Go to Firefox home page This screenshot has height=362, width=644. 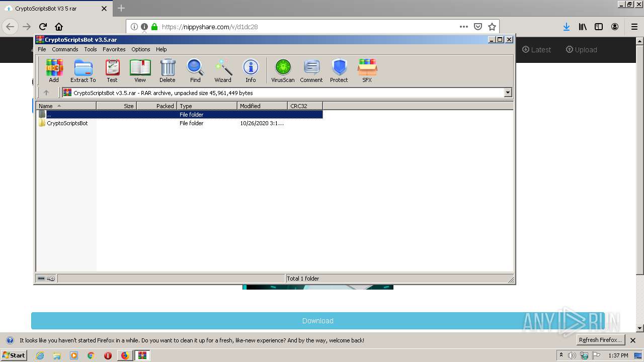(x=59, y=27)
